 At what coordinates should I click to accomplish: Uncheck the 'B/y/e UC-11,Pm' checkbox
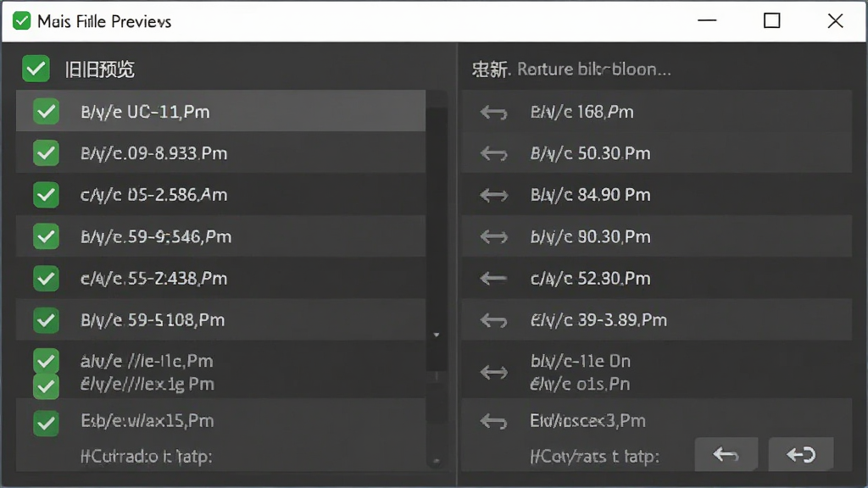point(46,112)
